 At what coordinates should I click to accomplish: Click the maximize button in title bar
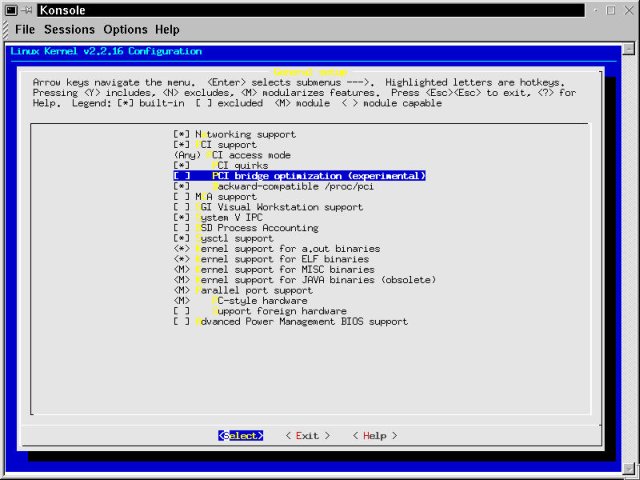pyautogui.click(x=610, y=9)
